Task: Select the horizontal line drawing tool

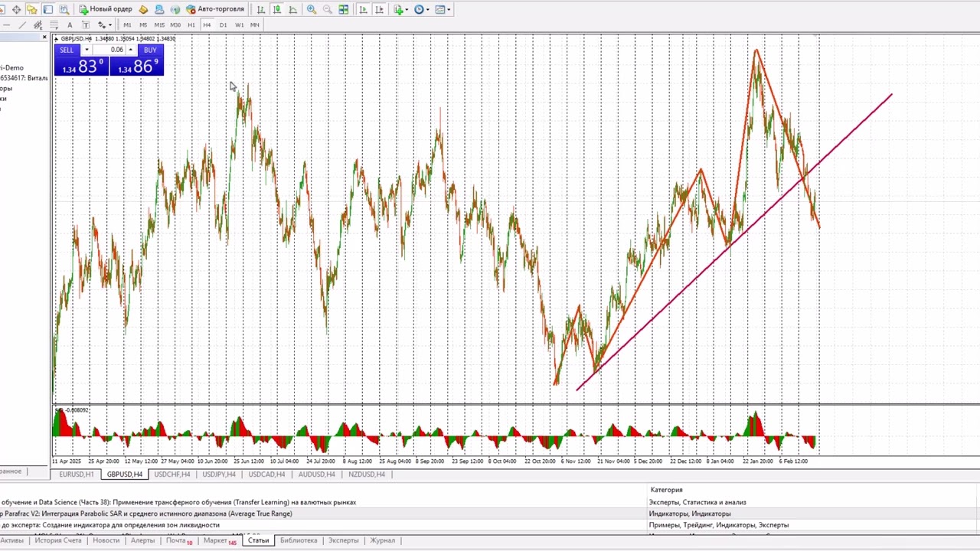Action: [x=6, y=25]
